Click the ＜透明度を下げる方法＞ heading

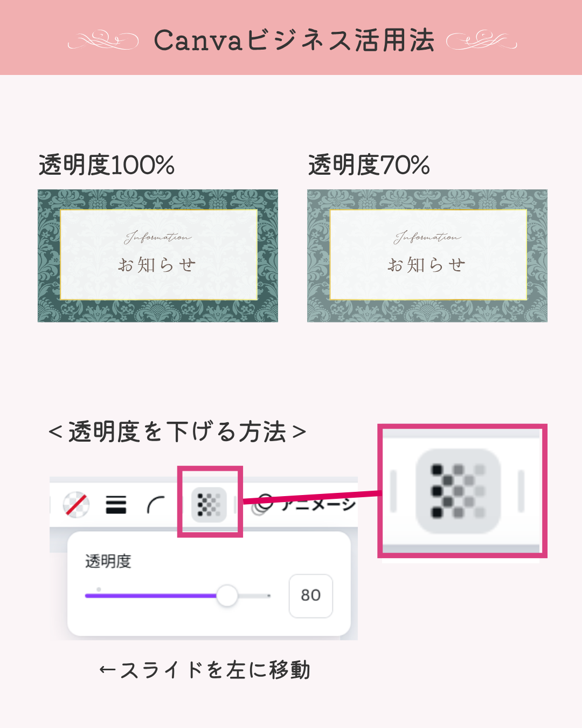click(177, 432)
